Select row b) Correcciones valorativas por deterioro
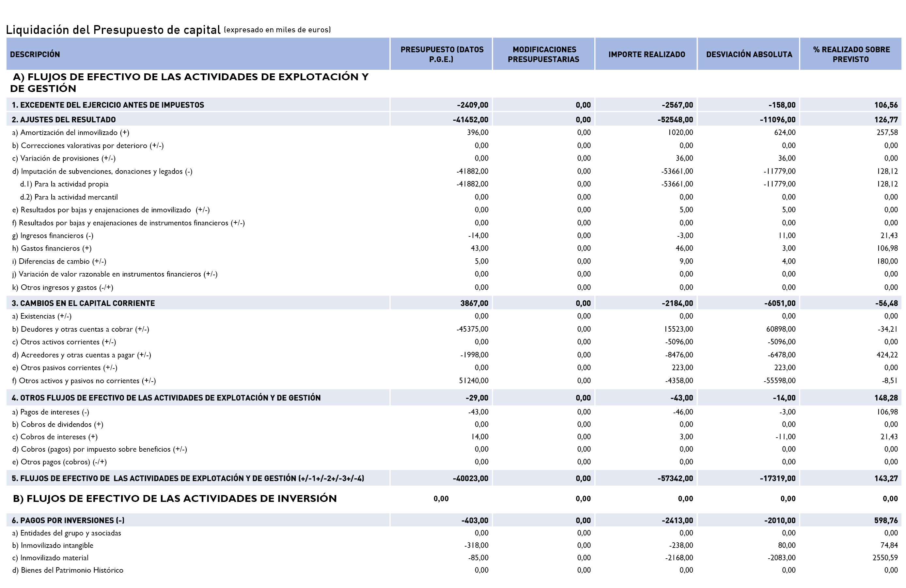The height and width of the screenshot is (588, 906). point(454,145)
